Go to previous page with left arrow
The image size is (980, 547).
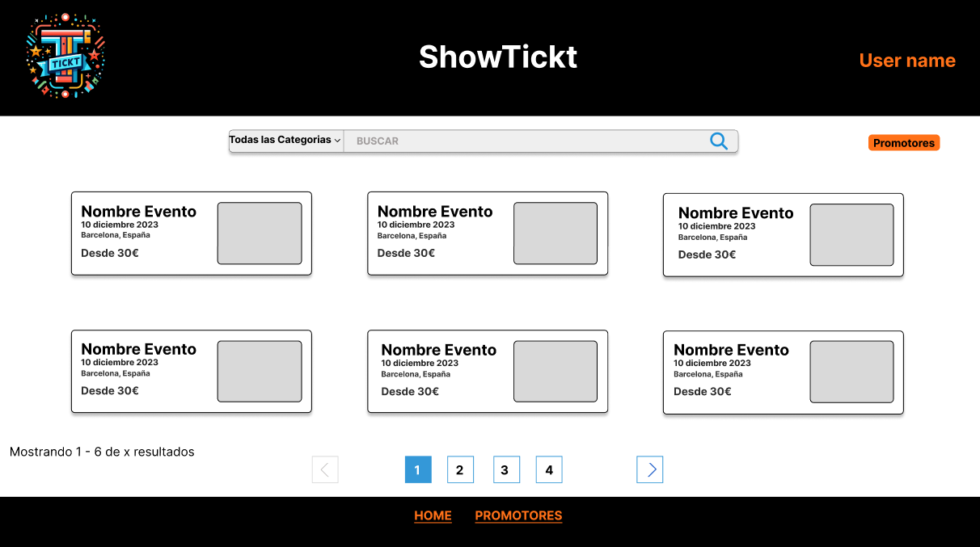tap(325, 469)
